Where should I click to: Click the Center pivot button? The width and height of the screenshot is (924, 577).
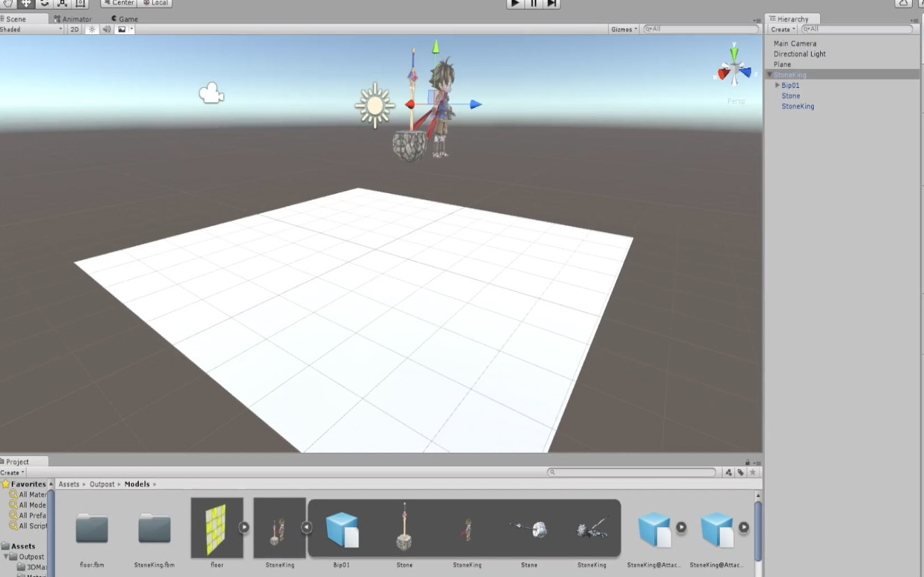click(x=118, y=3)
